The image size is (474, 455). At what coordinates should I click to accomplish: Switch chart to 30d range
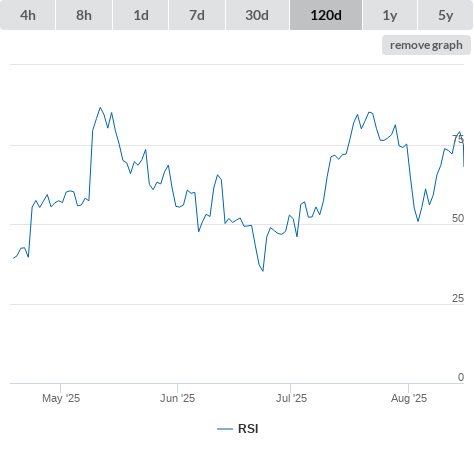click(x=257, y=15)
